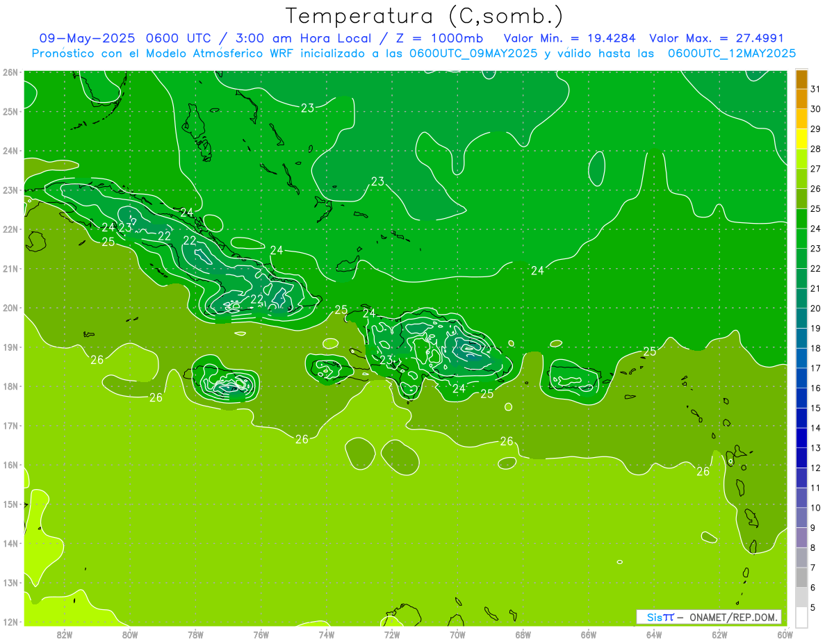The image size is (834, 644).
Task: Click the "24" contour label near 68W, 21N
Action: 537,270
